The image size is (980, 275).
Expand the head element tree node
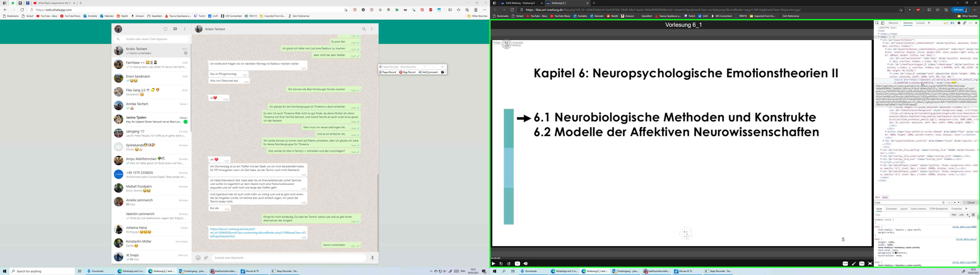pyautogui.click(x=879, y=34)
